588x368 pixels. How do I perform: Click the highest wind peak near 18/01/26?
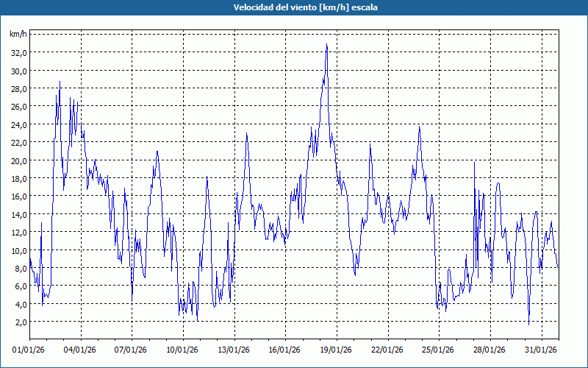pos(327,44)
